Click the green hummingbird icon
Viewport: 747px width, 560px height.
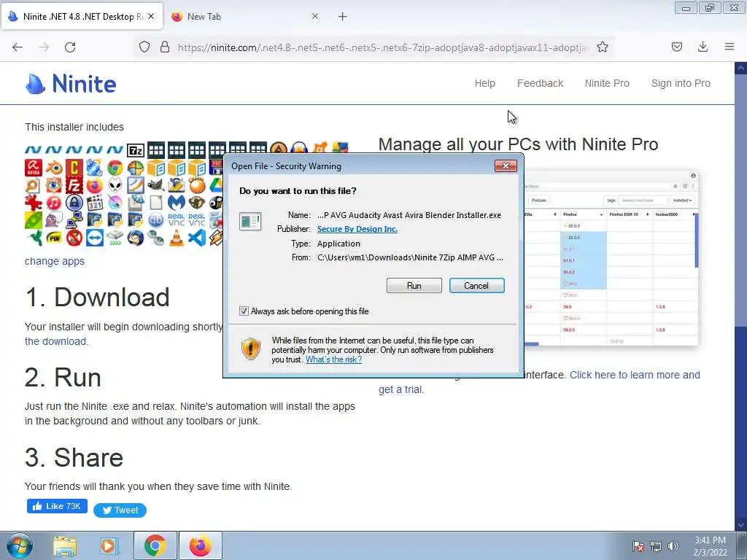click(x=34, y=238)
